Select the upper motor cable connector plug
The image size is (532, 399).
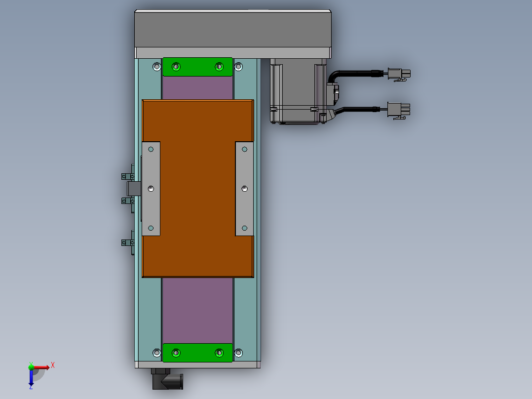(x=399, y=75)
